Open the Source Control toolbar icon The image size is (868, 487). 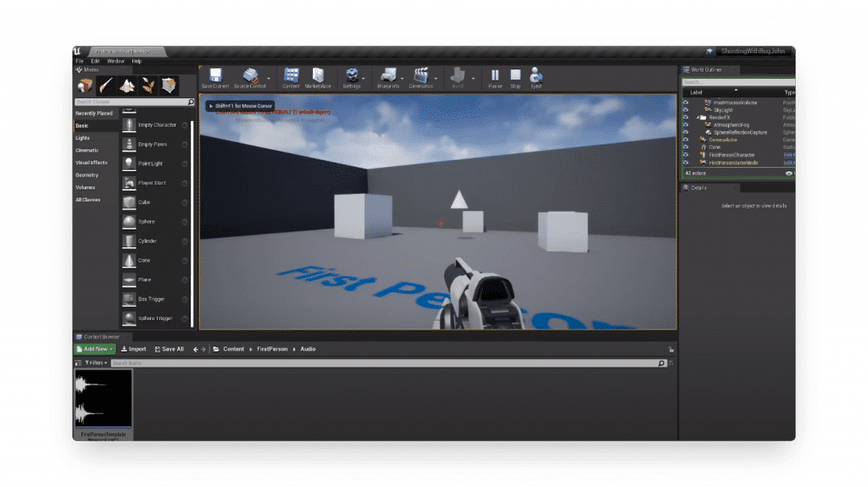pos(250,77)
